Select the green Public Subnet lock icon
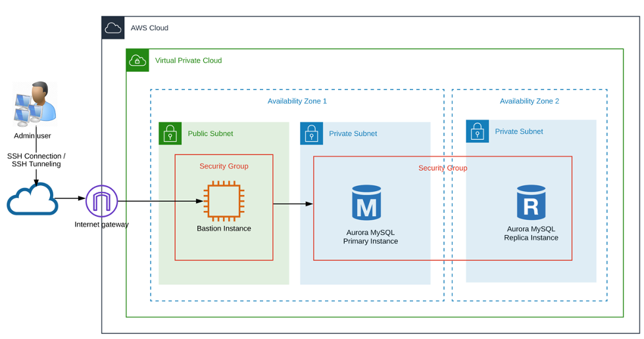The image size is (644, 339). coord(170,133)
